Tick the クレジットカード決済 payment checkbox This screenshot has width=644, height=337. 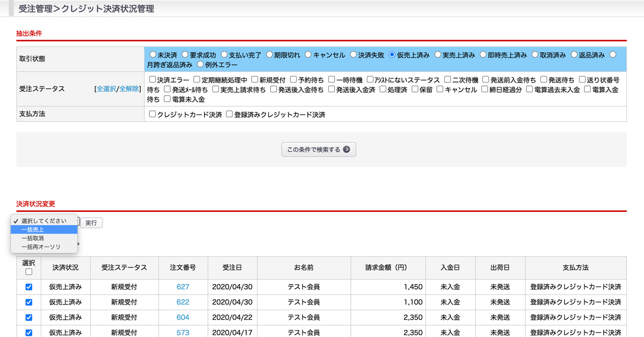coord(152,115)
